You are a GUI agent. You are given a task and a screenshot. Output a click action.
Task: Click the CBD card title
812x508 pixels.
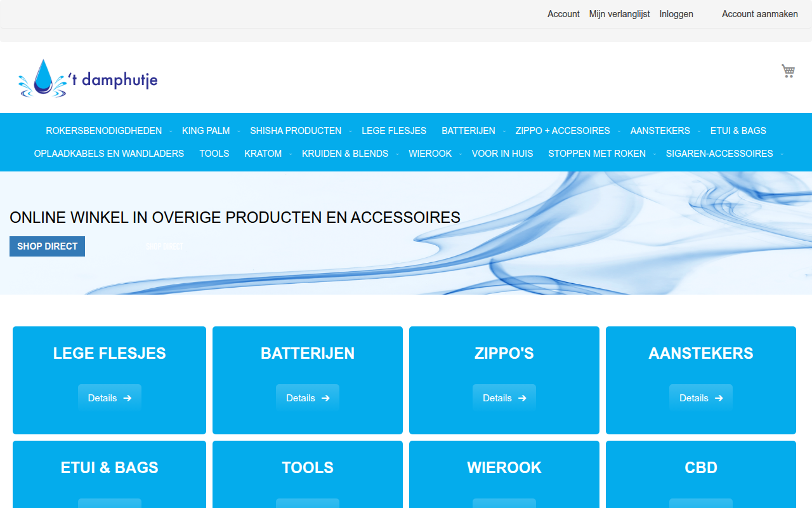[x=701, y=467]
